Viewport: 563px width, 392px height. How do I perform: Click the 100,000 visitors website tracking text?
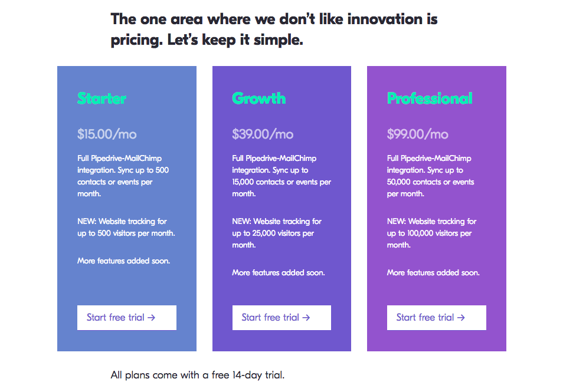431,233
